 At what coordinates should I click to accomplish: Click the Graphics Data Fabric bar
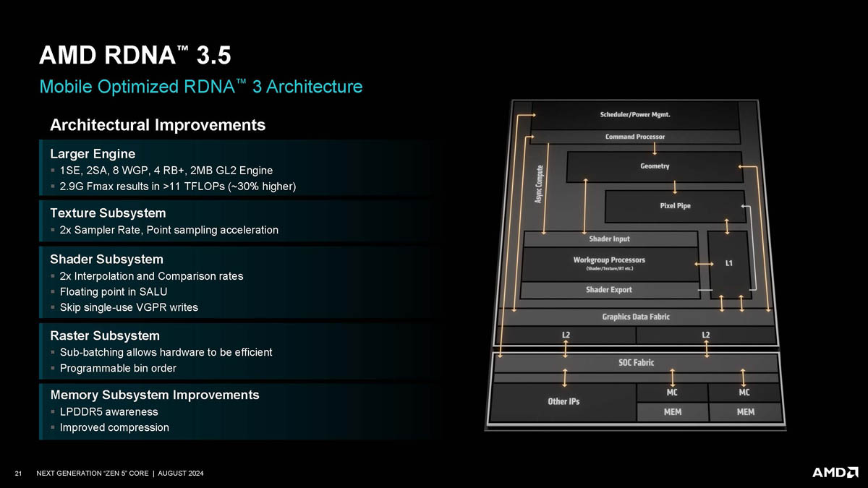coord(636,317)
